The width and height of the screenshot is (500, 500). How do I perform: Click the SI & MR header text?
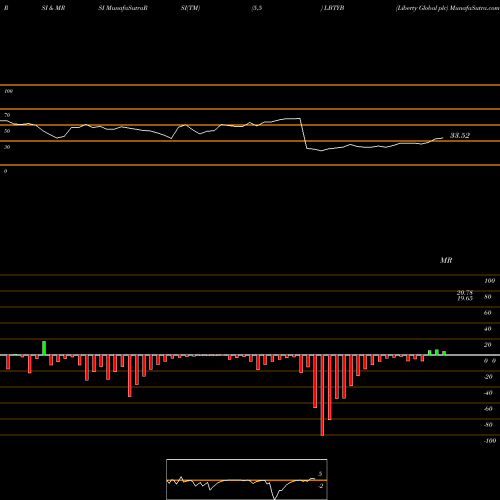[x=53, y=8]
